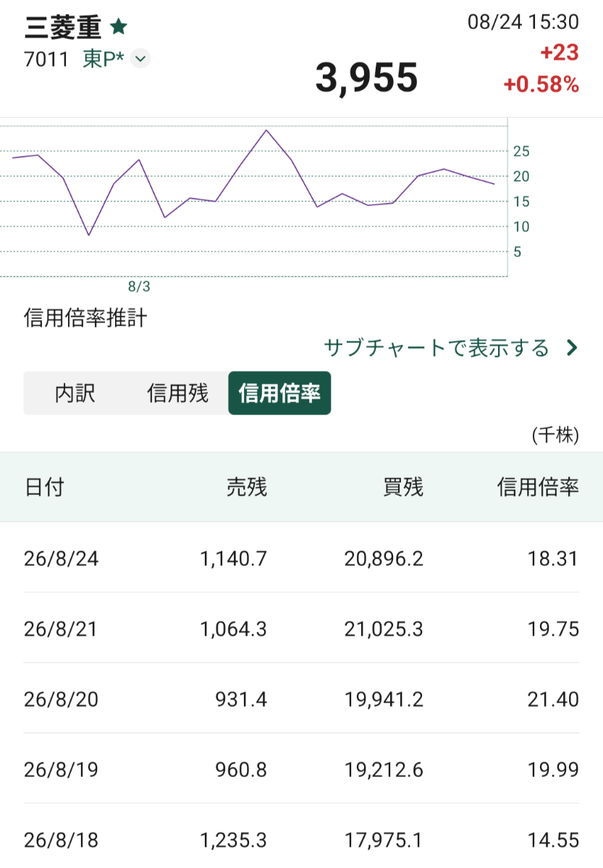The image size is (603, 868).
Task: Click the 8/3 date label on chart
Action: click(x=139, y=286)
